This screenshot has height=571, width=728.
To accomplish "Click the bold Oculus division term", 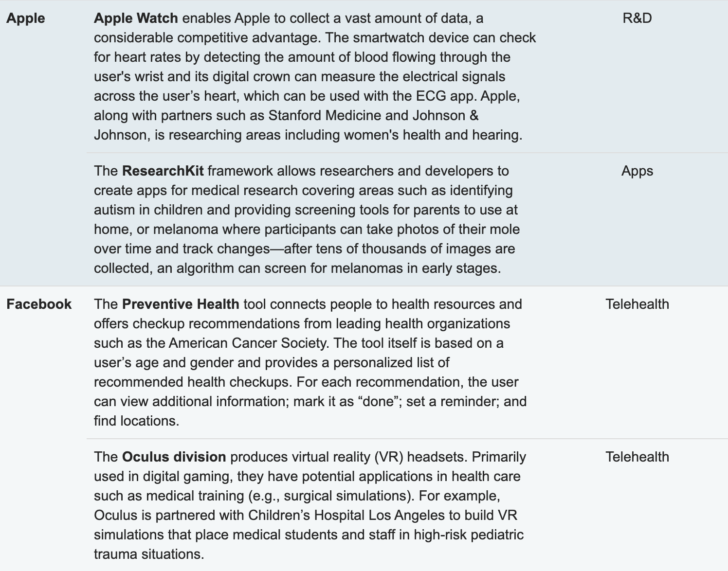I will tap(174, 457).
